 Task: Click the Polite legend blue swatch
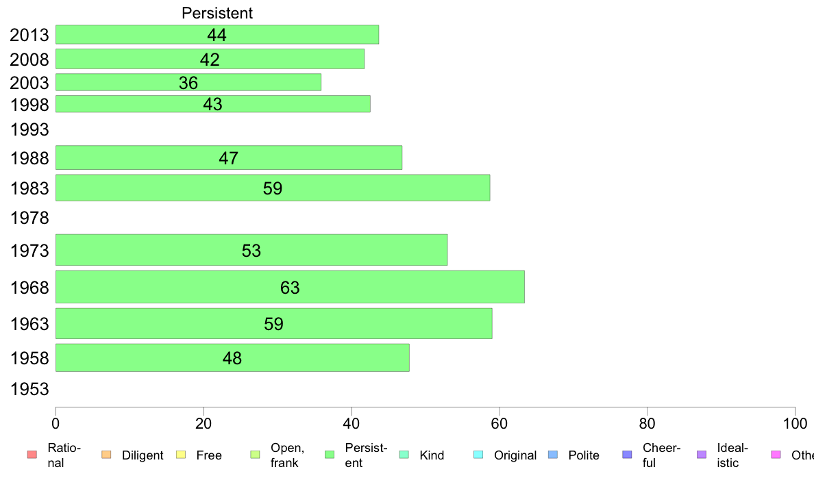point(553,455)
